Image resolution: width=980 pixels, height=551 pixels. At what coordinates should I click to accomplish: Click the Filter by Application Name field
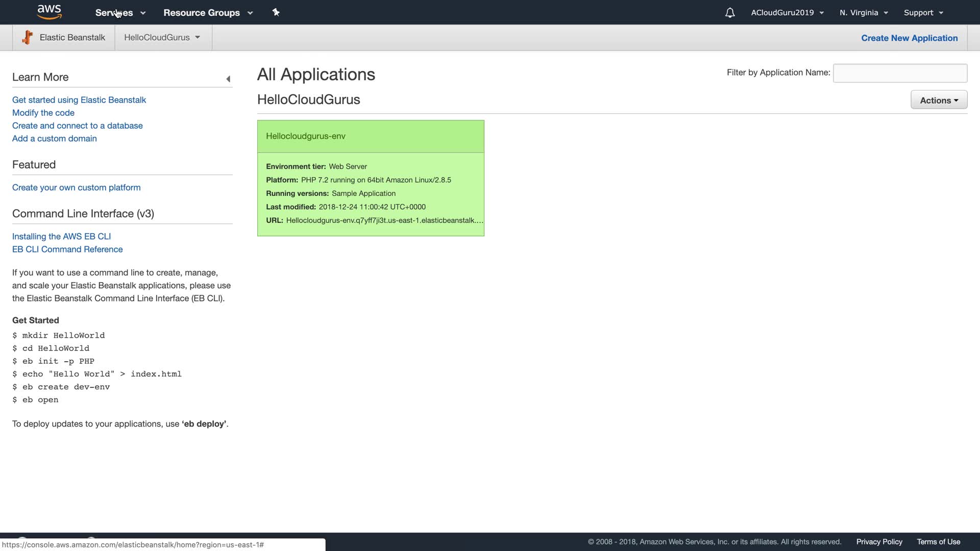[899, 73]
